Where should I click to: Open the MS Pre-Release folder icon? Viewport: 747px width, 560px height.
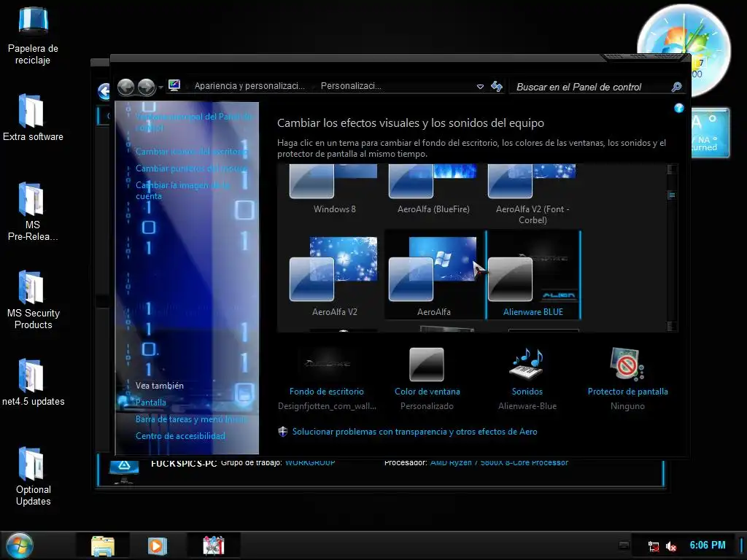click(x=33, y=212)
